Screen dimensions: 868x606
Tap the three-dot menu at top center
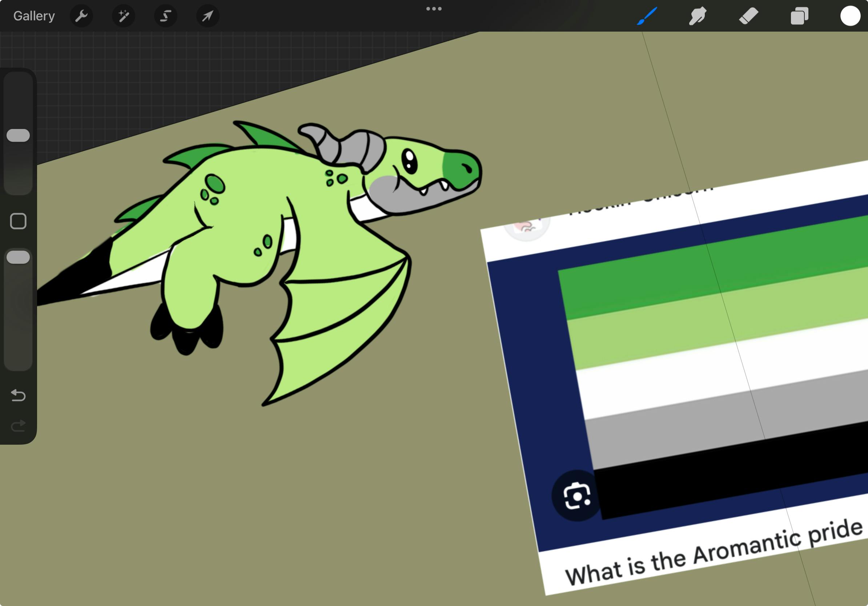click(x=434, y=9)
